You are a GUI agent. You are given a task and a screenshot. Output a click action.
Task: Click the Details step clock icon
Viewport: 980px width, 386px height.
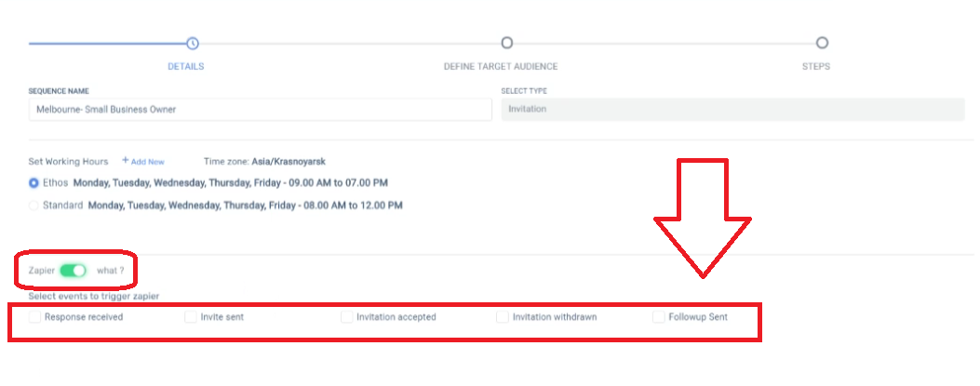[193, 43]
